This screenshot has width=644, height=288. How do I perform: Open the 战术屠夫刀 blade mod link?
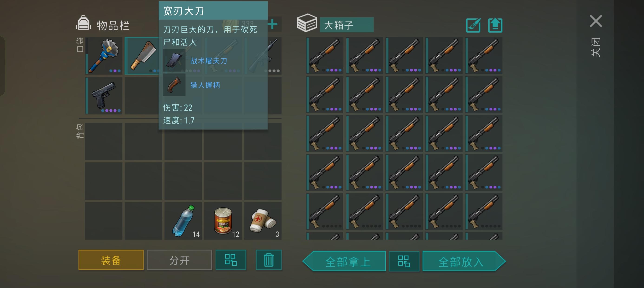click(x=209, y=61)
